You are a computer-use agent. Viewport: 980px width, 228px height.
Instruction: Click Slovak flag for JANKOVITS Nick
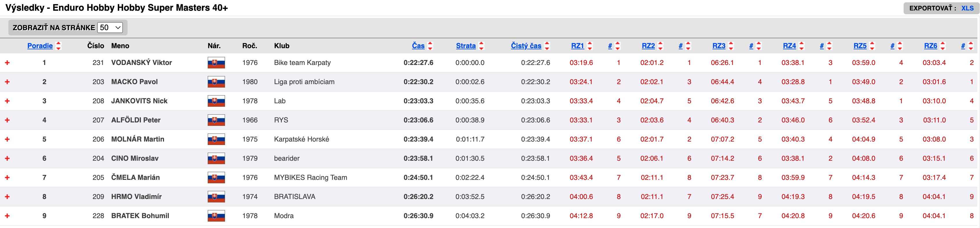click(216, 101)
